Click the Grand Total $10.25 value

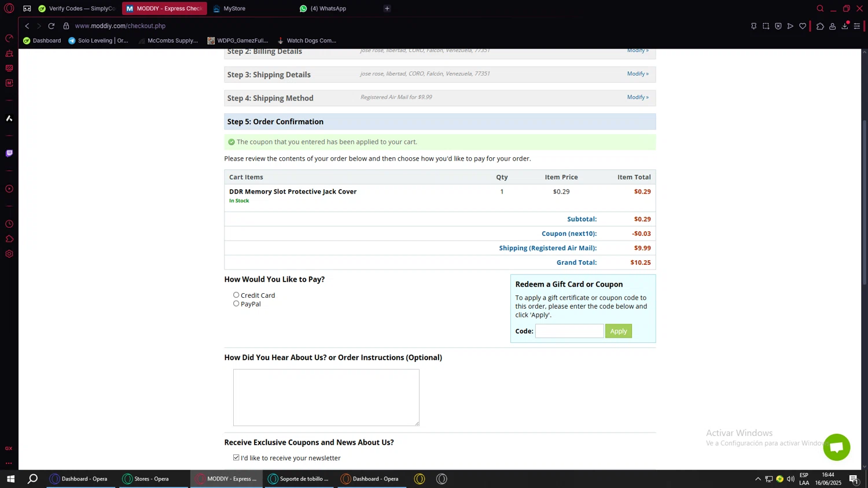point(641,263)
